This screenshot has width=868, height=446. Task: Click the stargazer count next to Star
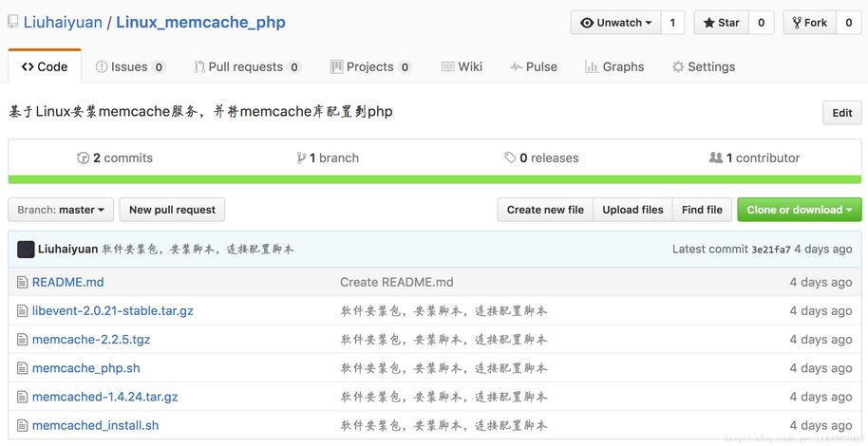[x=761, y=23]
